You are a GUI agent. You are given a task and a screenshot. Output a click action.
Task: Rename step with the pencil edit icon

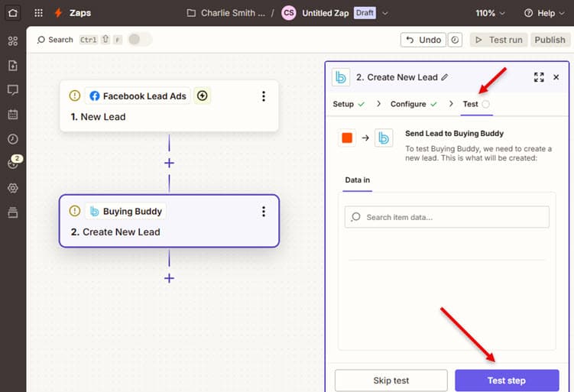click(x=444, y=77)
